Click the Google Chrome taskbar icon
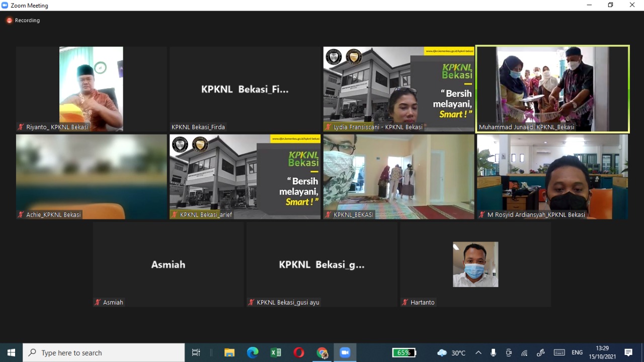The image size is (644, 362). tap(322, 353)
